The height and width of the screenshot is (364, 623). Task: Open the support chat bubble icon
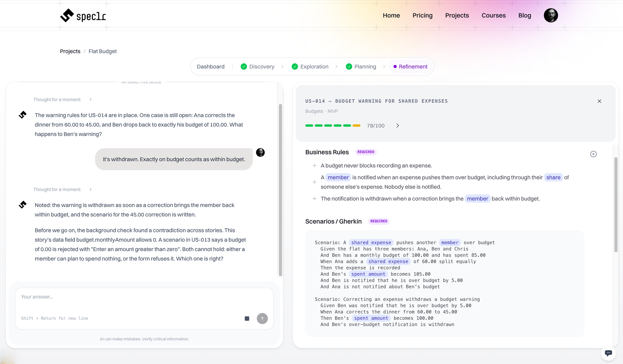tap(608, 353)
